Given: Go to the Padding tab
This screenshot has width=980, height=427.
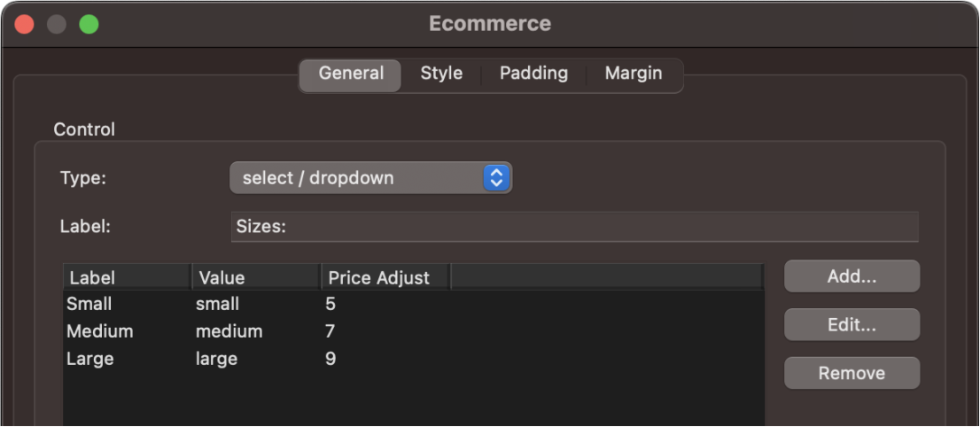Looking at the screenshot, I should pos(533,74).
